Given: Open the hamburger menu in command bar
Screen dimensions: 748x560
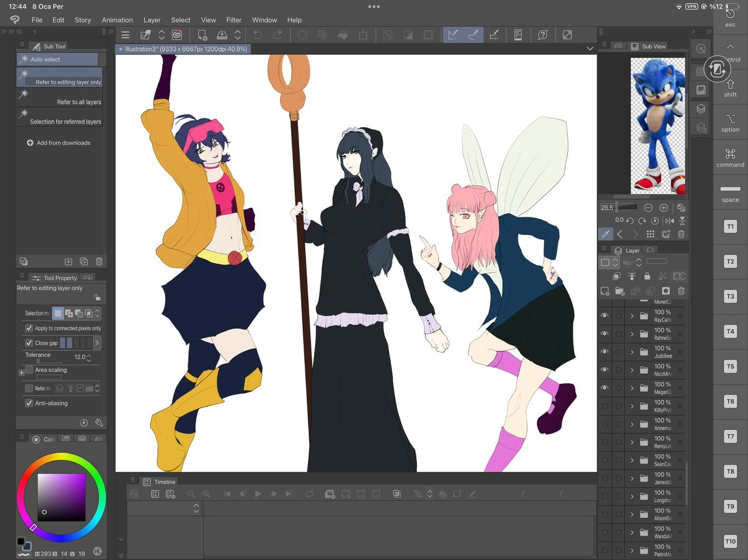Looking at the screenshot, I should tap(125, 36).
